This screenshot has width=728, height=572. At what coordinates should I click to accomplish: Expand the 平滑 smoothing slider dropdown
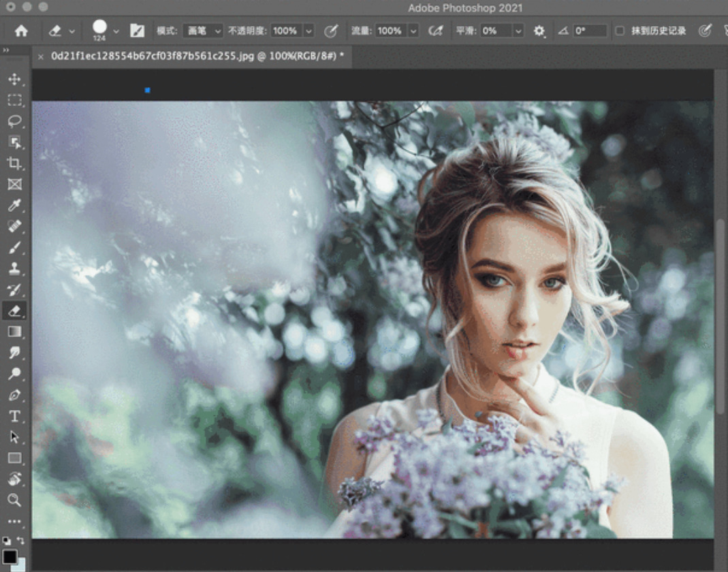pos(518,31)
